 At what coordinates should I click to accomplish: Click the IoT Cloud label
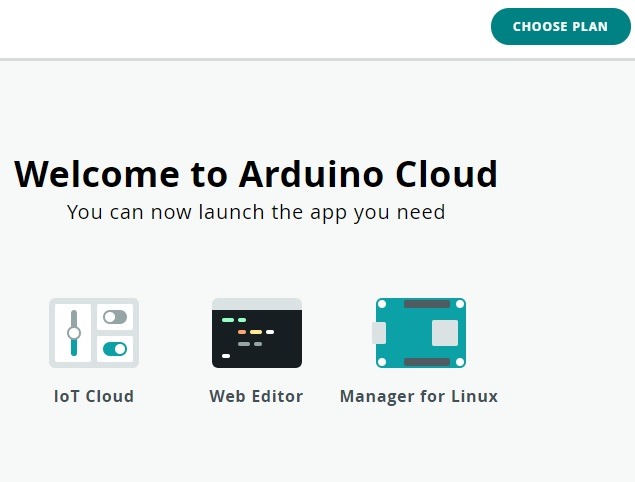tap(94, 396)
